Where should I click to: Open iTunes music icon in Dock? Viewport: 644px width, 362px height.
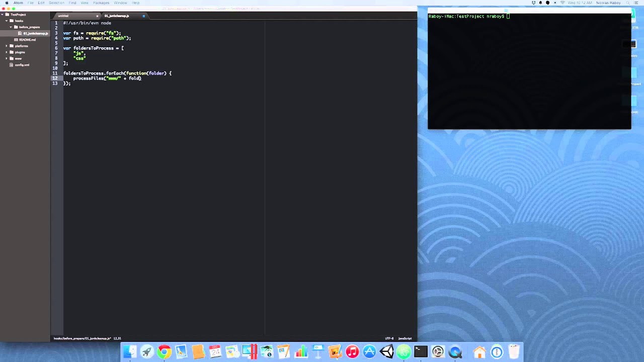(352, 352)
